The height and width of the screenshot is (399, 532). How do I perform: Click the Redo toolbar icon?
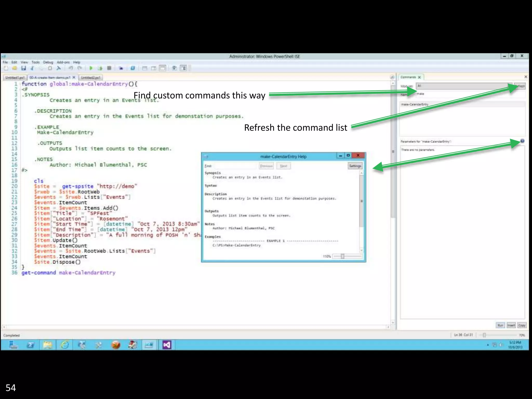(x=79, y=68)
